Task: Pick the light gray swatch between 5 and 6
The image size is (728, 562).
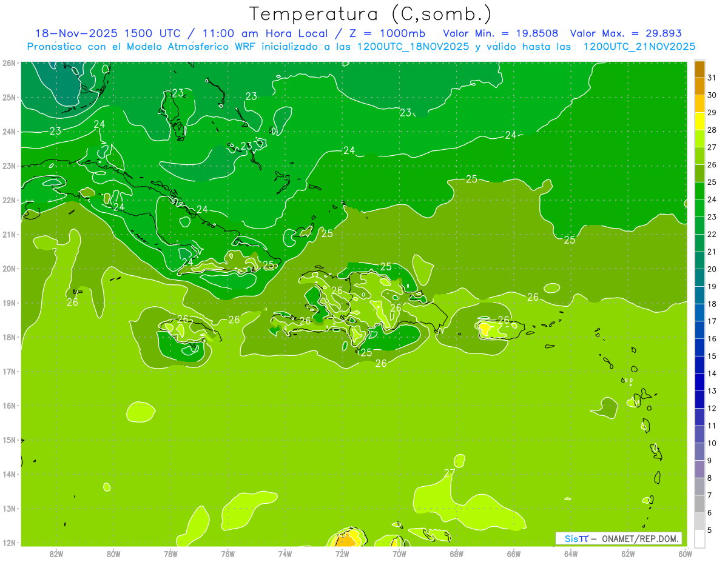Action: 700,521
